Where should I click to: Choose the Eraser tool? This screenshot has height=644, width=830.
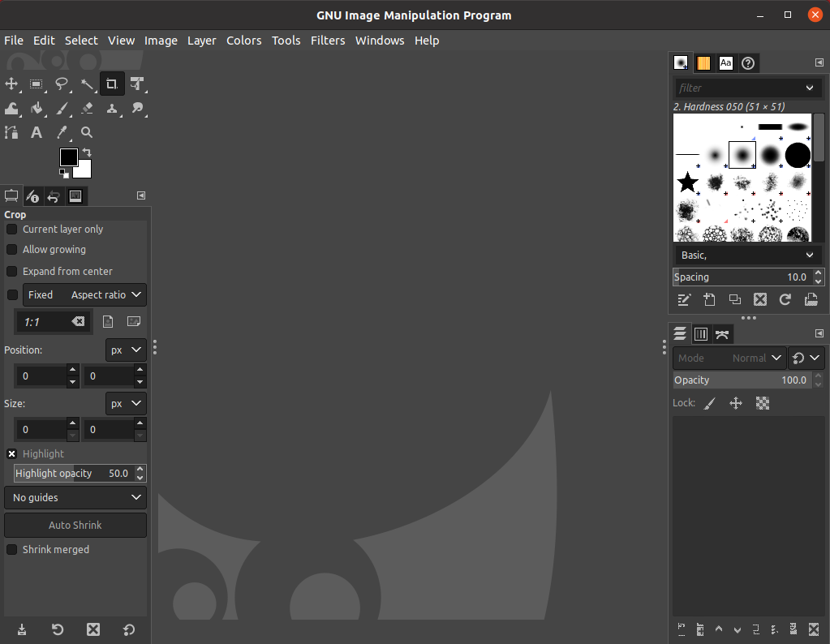[87, 108]
